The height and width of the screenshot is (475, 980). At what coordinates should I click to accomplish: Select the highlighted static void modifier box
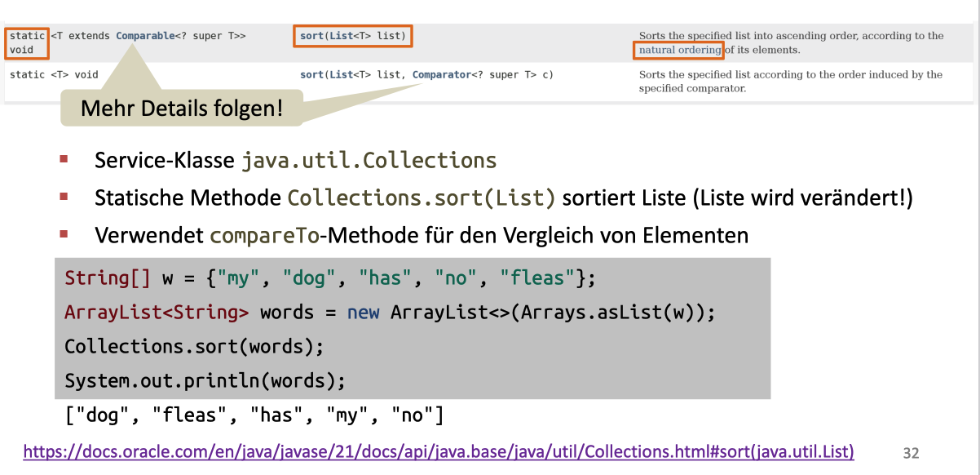(27, 42)
